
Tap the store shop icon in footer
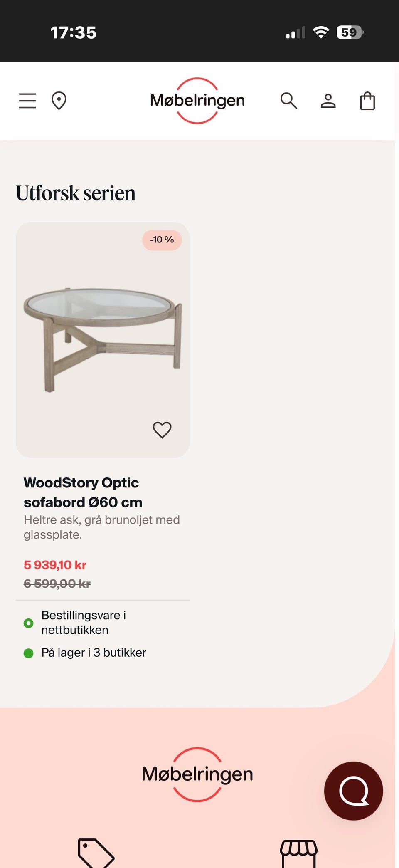[298, 853]
